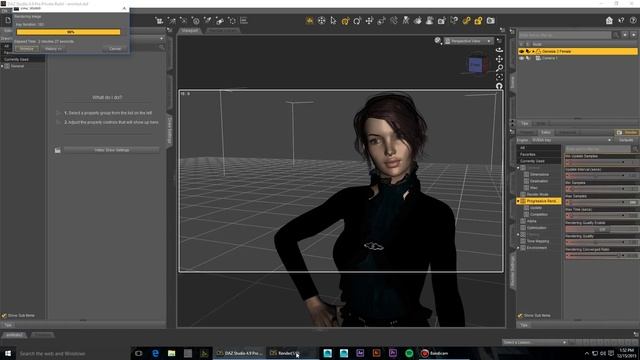Click the Windows taskbar search box

tap(73, 353)
